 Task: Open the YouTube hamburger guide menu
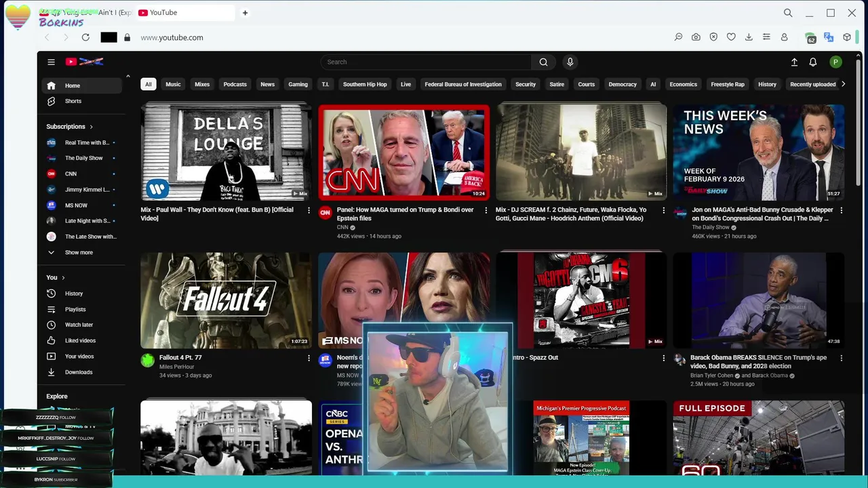tap(51, 62)
